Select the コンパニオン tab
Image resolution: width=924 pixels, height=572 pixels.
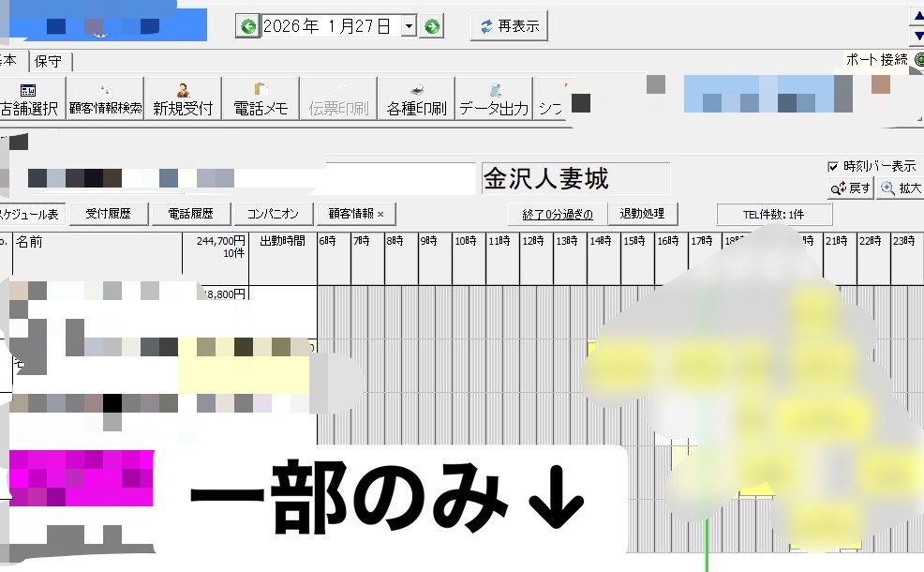273,214
